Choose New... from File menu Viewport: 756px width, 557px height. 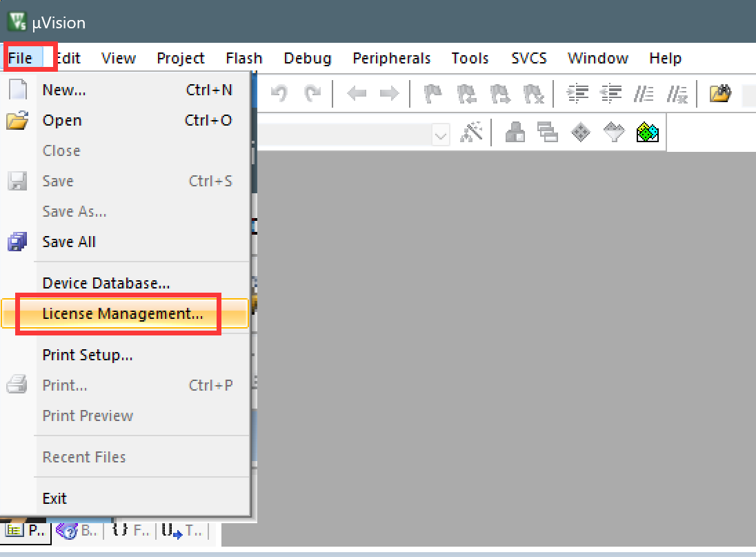126,90
